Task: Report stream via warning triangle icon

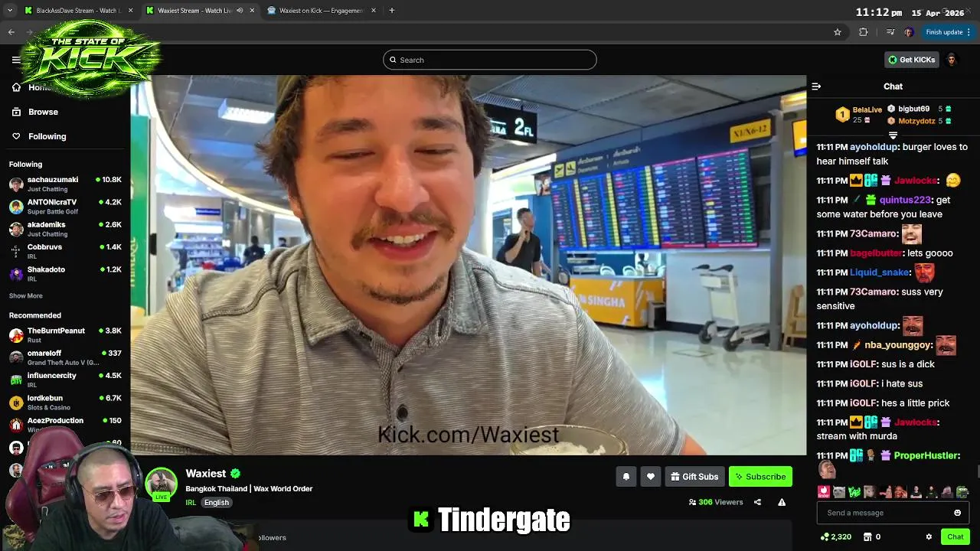Action: point(782,503)
